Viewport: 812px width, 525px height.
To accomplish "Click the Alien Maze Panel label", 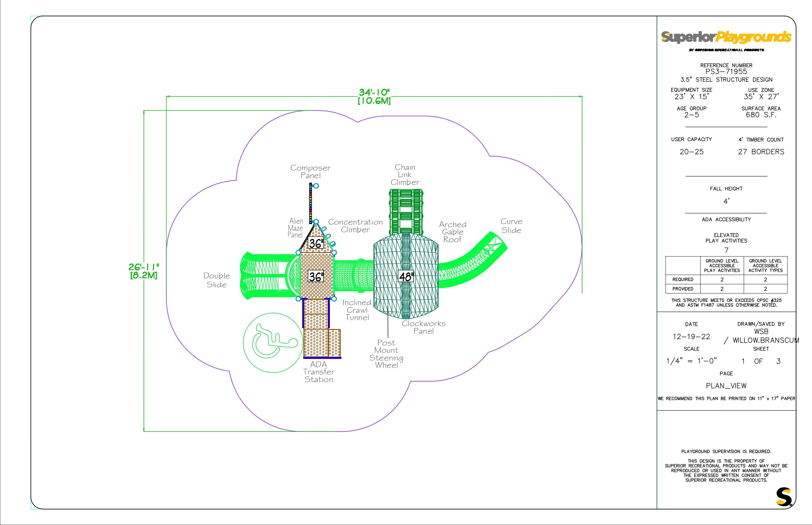I will click(x=296, y=228).
